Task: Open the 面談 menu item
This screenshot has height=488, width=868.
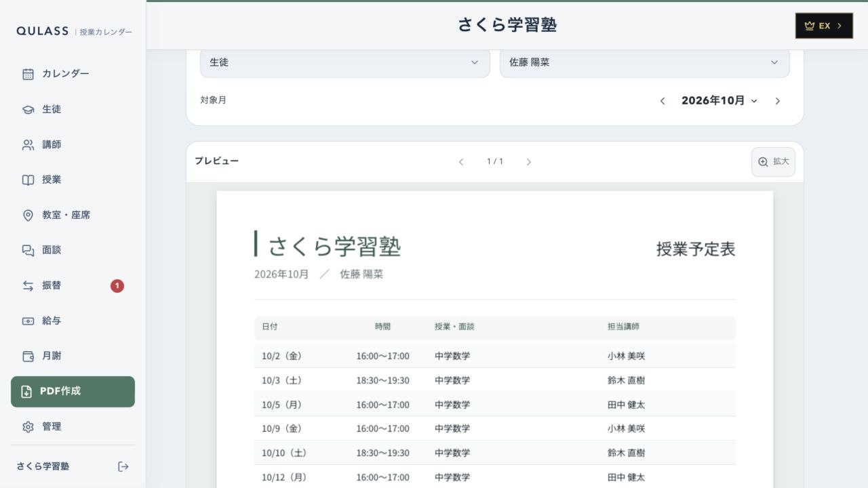Action: click(73, 250)
